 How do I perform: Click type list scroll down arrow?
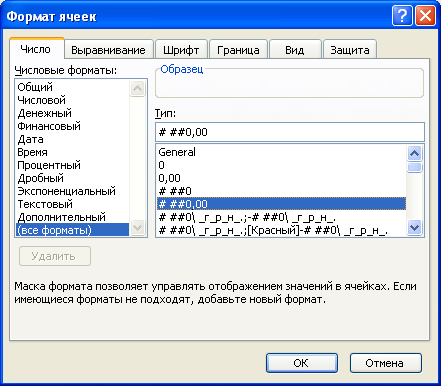coord(414,228)
